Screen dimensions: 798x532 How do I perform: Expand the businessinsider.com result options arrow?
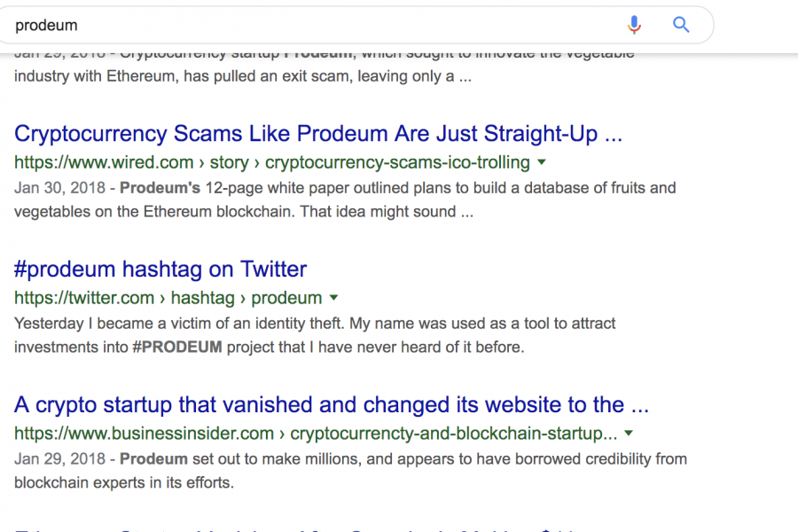pos(629,434)
